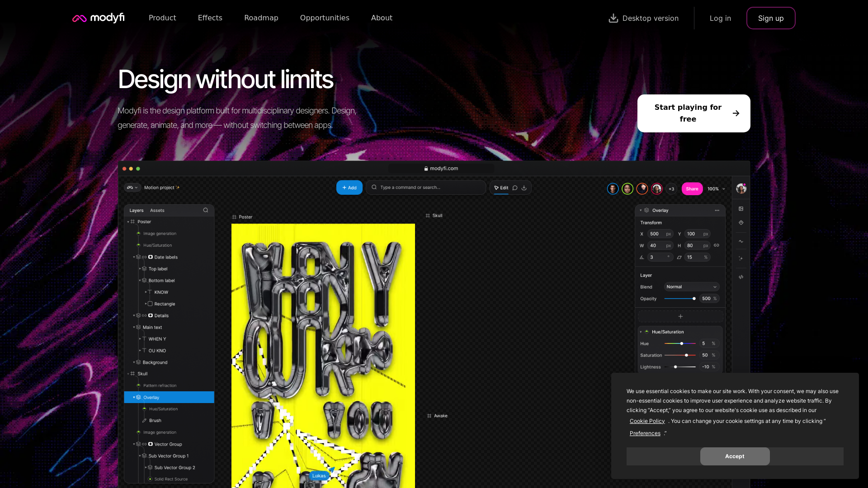
Task: Open the Overlay panel three-dots menu
Action: (x=717, y=211)
